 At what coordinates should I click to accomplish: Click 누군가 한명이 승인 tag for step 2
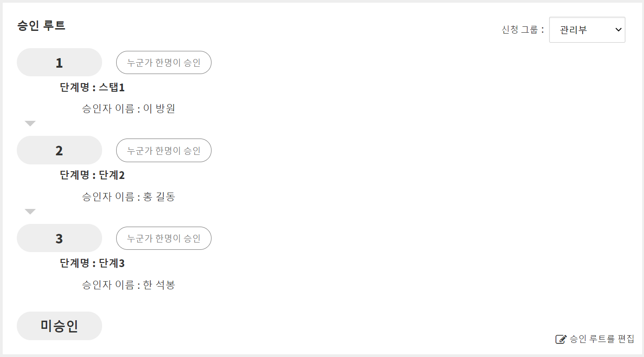point(164,150)
